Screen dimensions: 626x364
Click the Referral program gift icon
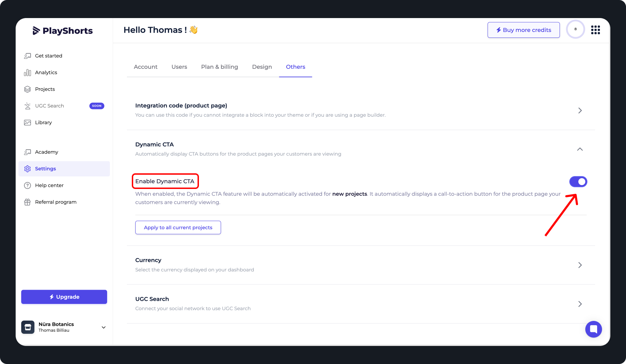tap(27, 202)
